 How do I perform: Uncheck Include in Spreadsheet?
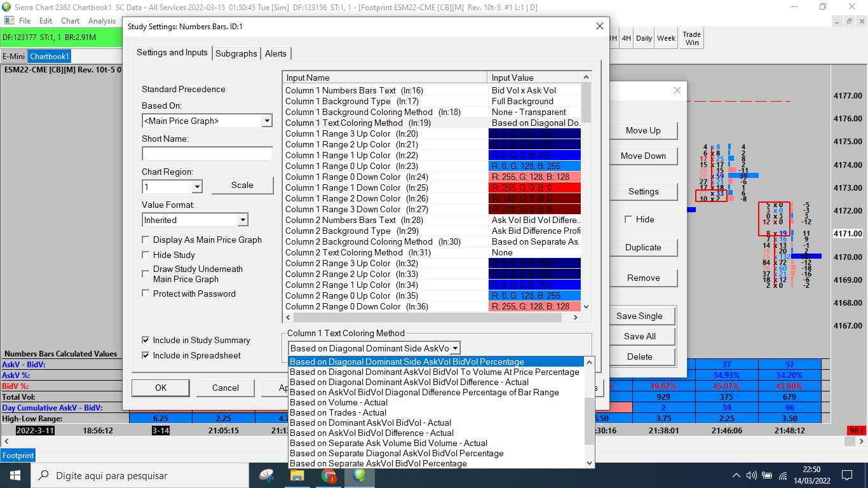(x=146, y=355)
